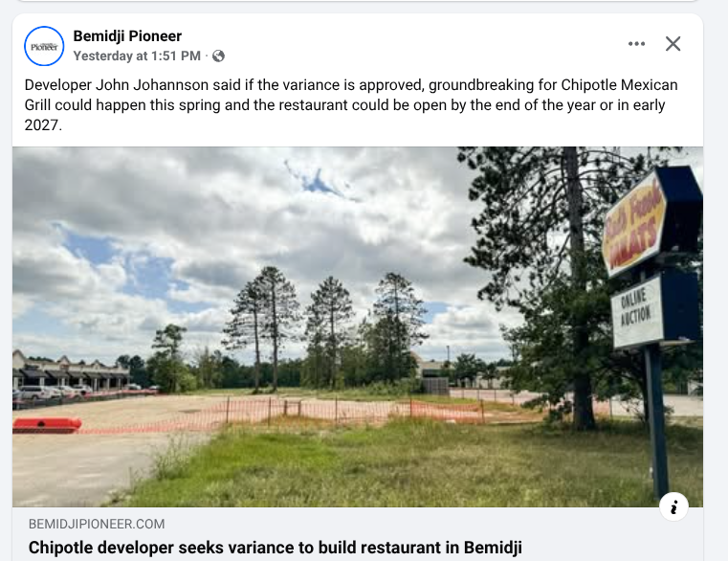Open the three-dot post options menu
728x561 pixels.
coord(636,44)
